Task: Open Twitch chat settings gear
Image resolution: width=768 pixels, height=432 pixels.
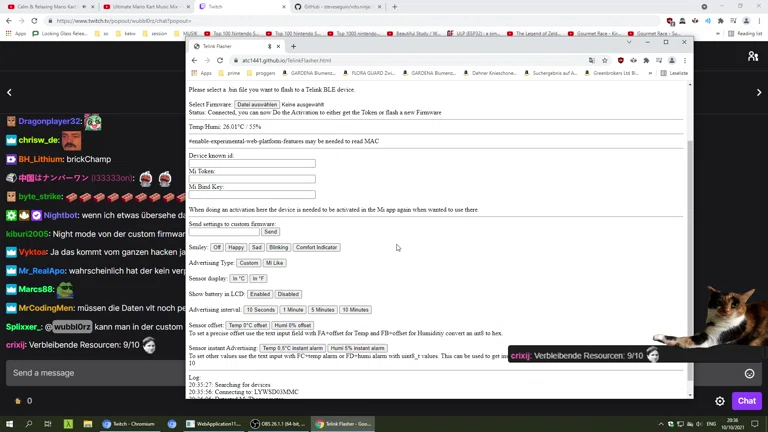Action: tap(720, 401)
